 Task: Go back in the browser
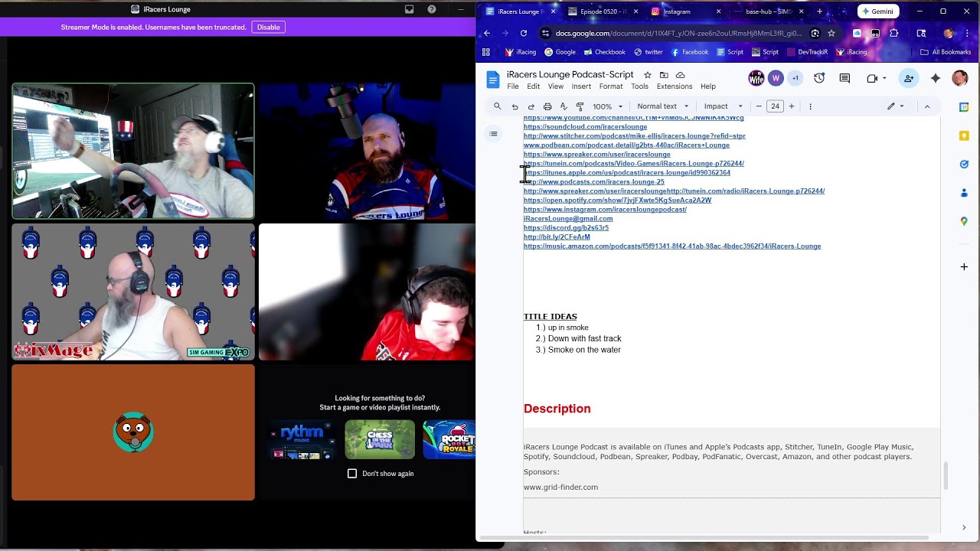[487, 33]
